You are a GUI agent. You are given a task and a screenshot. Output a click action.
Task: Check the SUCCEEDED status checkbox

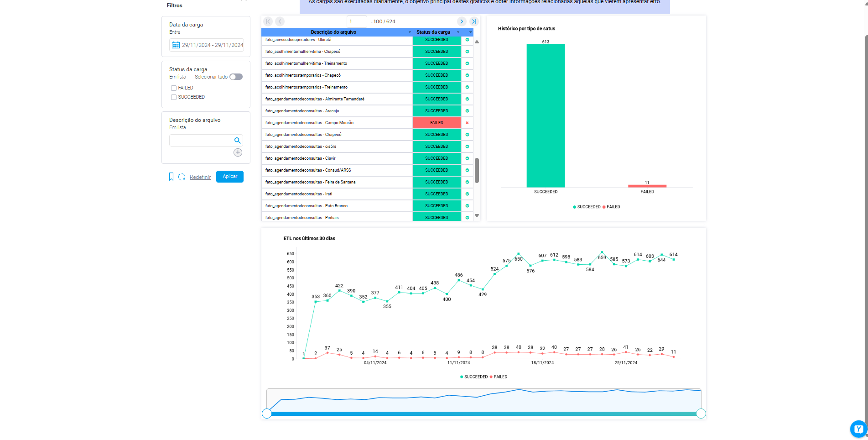coord(174,97)
